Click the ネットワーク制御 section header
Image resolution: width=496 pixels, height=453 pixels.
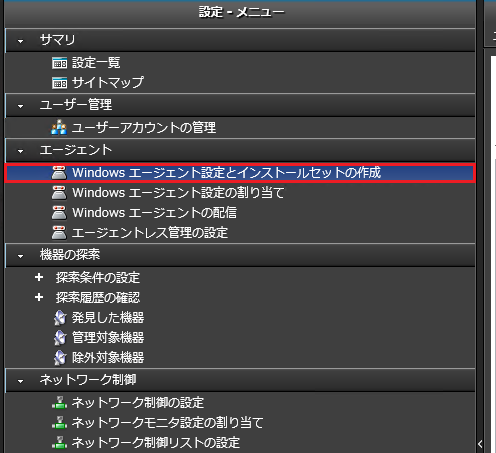[240, 380]
